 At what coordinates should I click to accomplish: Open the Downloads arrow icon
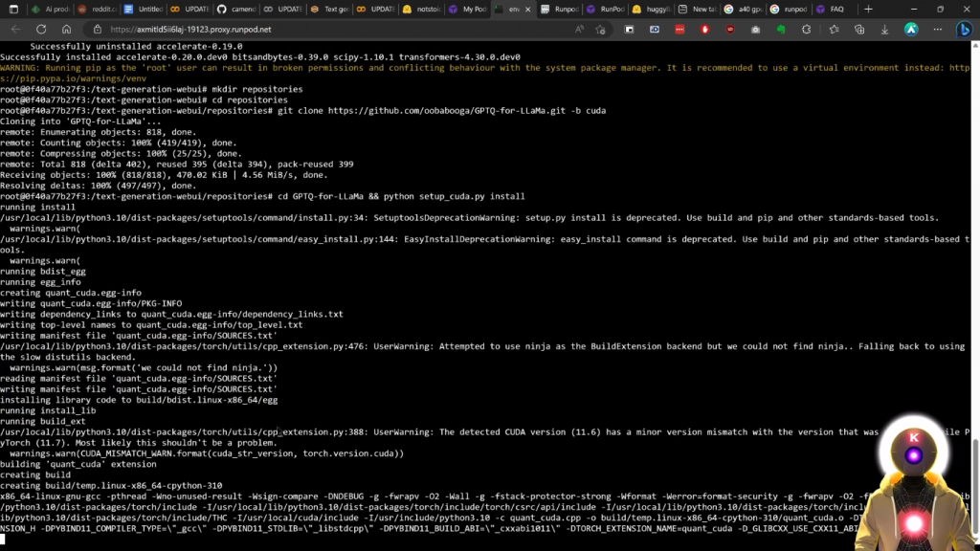point(884,30)
